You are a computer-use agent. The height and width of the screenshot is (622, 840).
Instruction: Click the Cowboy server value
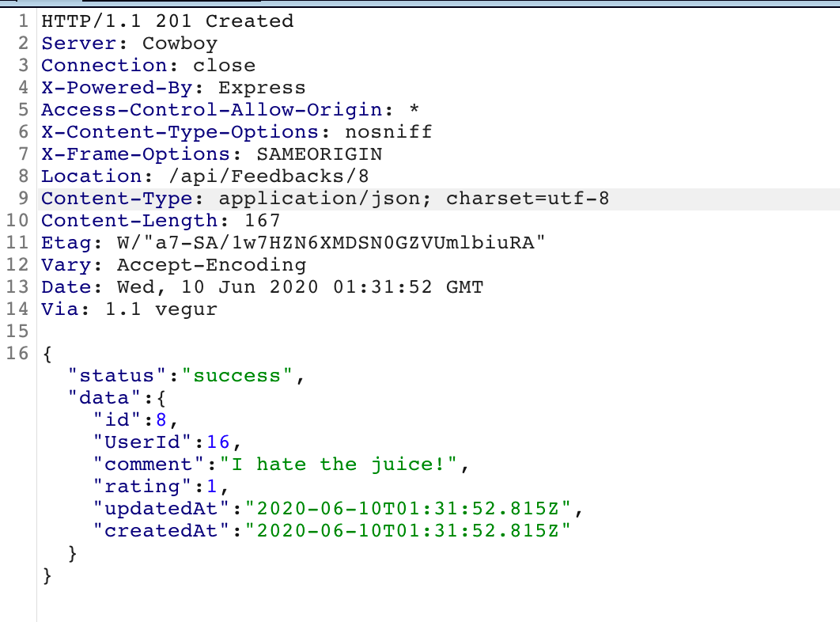180,44
